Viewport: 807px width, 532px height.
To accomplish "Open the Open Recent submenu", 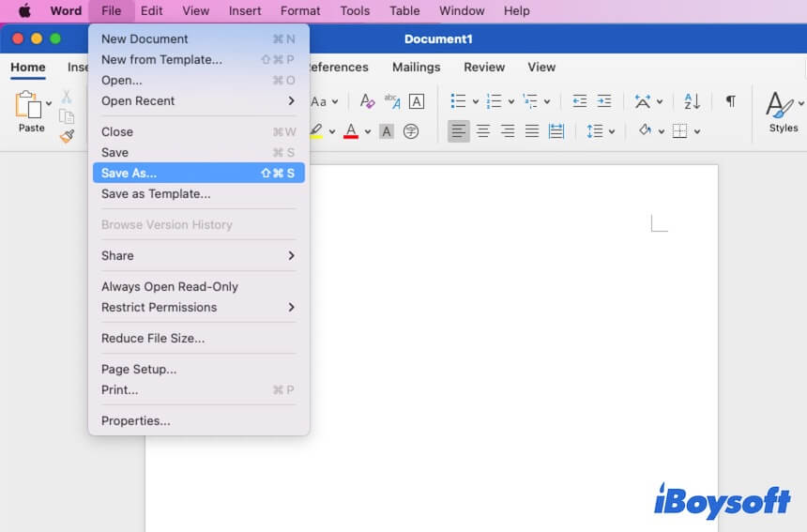I will [199, 100].
